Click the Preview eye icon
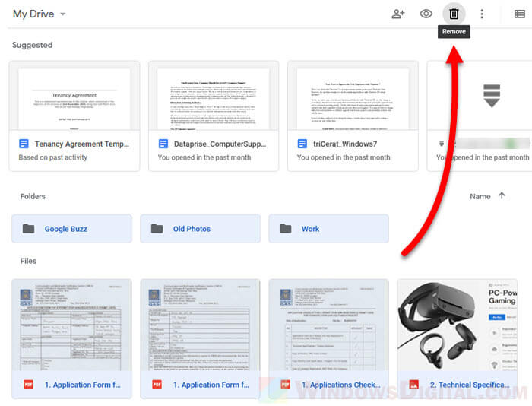The height and width of the screenshot is (406, 532). [426, 14]
